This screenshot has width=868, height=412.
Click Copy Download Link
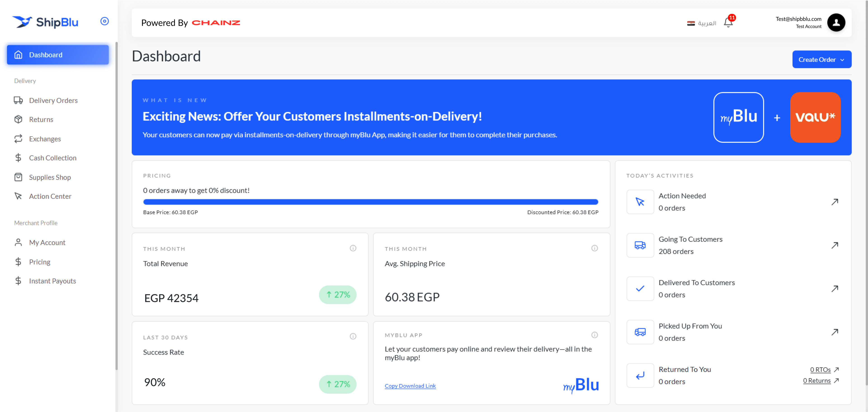click(x=410, y=386)
